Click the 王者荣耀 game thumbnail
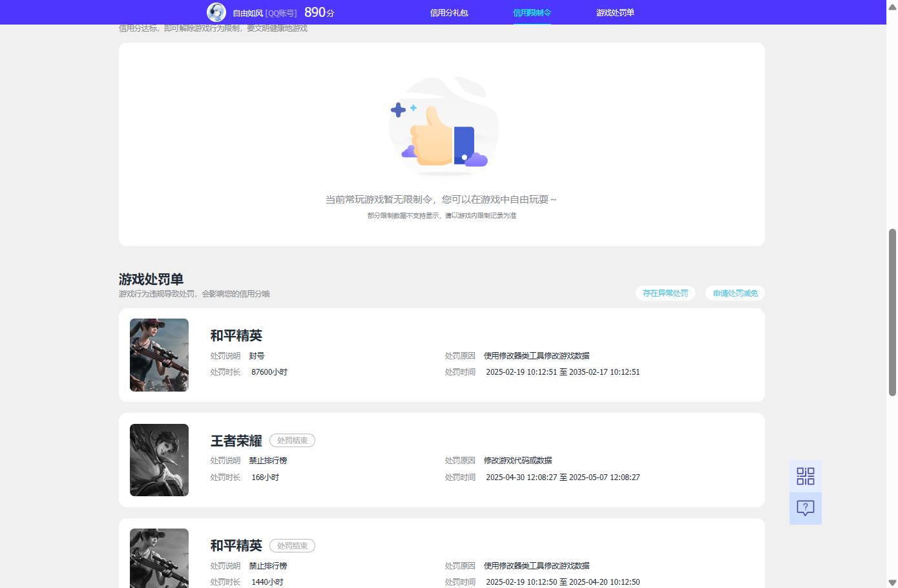The width and height of the screenshot is (898, 588). 159,459
